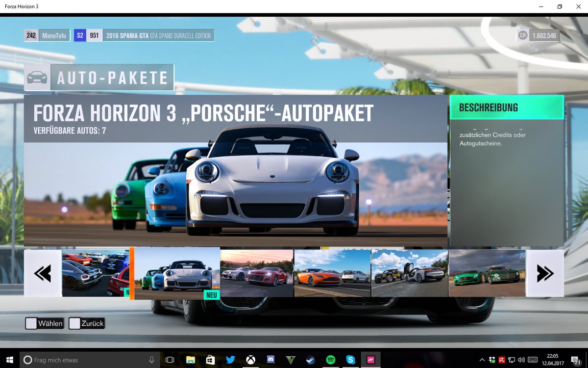588x368 pixels.
Task: Click the Beschreibung panel header
Action: 507,107
